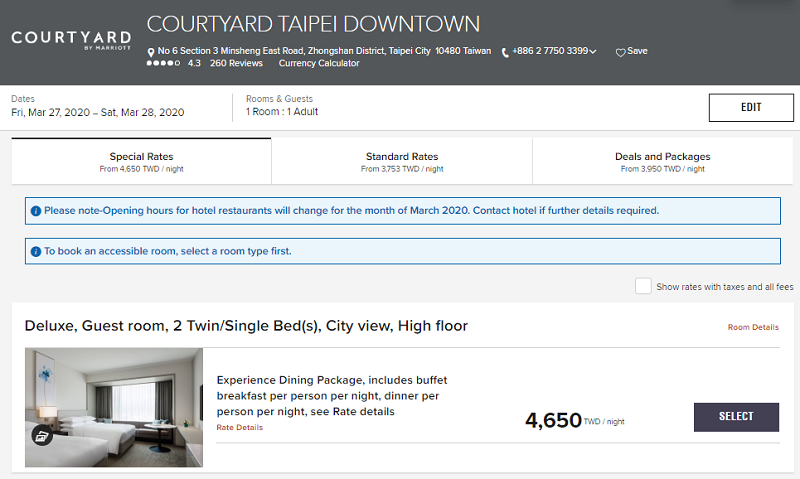Enable Show rates with taxes and all fees

point(643,286)
